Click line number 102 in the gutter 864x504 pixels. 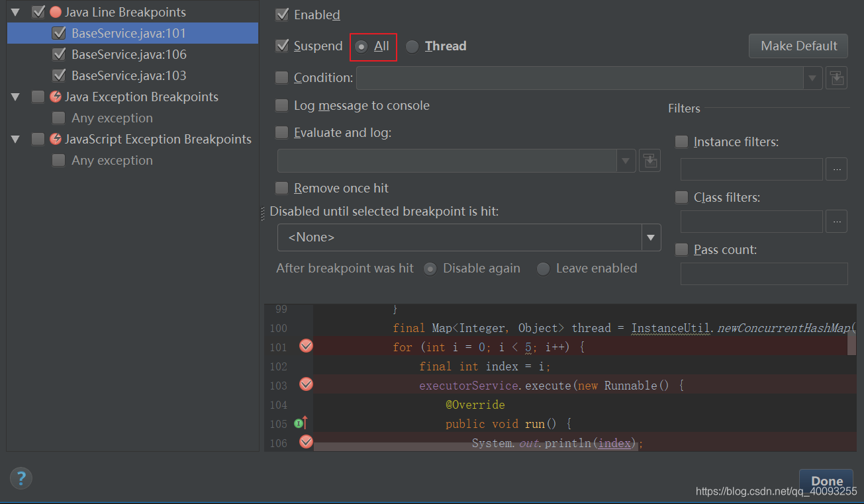pos(279,366)
